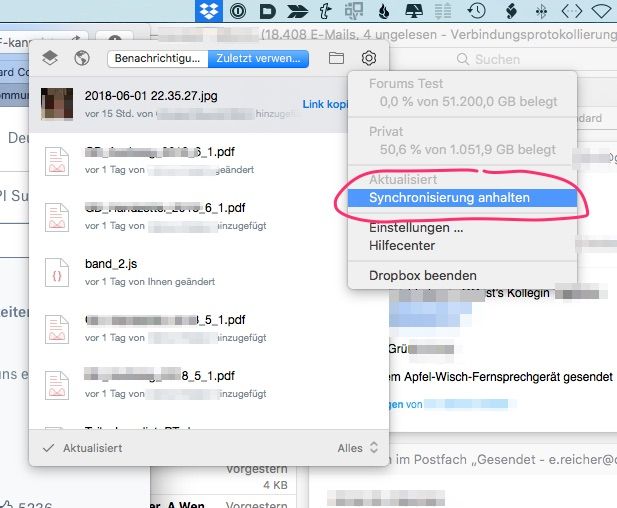This screenshot has height=508, width=617.
Task: Click the 4 KB size entry in Mail list
Action: point(275,485)
